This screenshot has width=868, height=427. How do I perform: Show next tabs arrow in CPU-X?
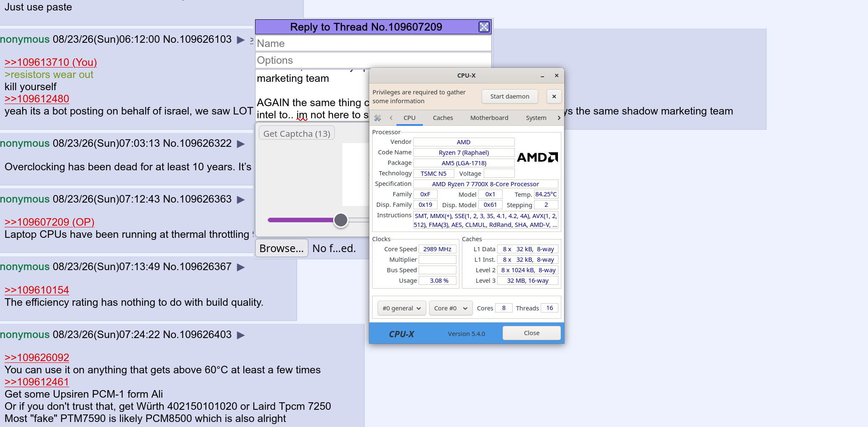559,118
